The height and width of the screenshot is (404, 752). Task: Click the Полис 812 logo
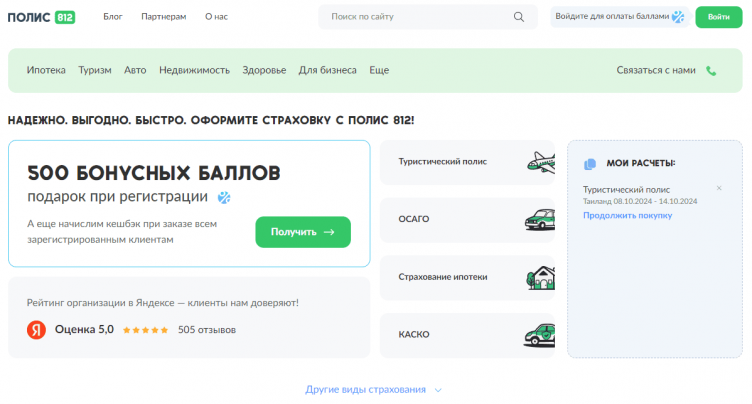pos(41,17)
